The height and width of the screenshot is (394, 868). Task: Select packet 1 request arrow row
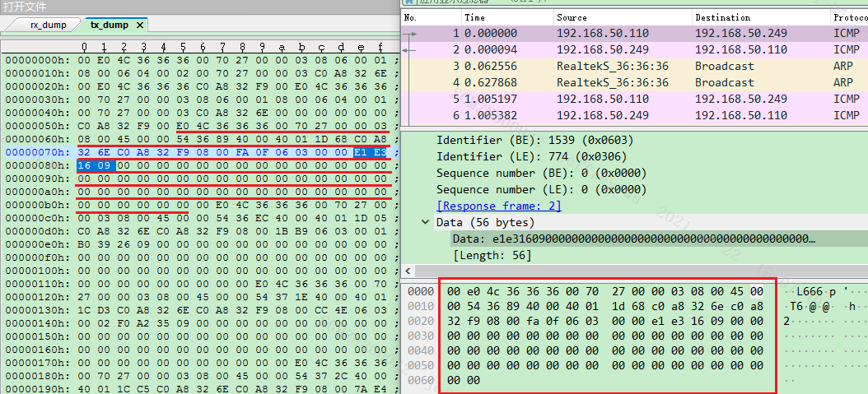[x=614, y=34]
